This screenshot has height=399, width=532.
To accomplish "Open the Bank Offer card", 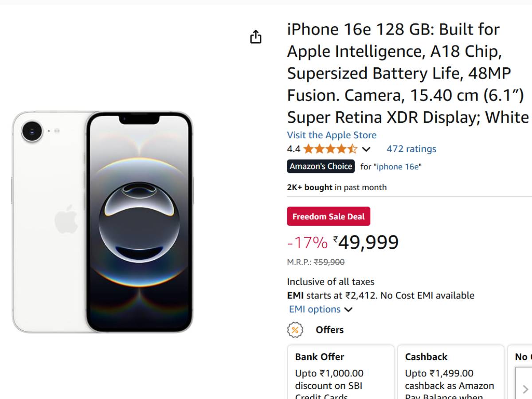I will (340, 372).
